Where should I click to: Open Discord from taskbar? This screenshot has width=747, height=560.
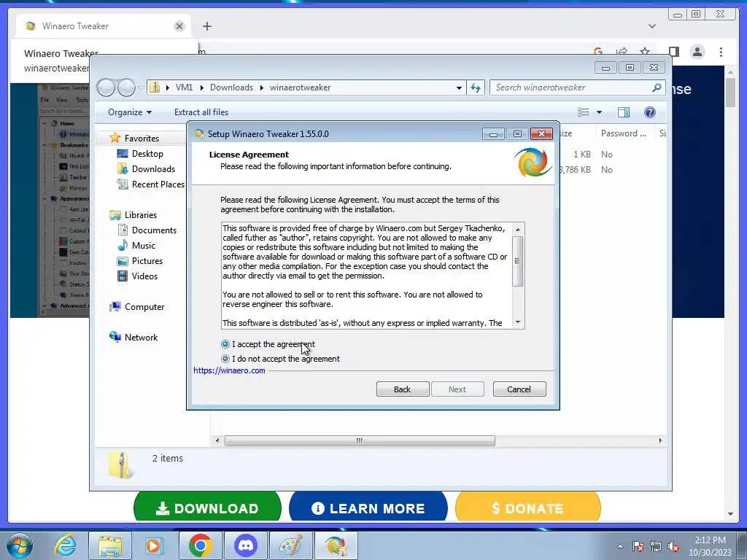tap(246, 545)
